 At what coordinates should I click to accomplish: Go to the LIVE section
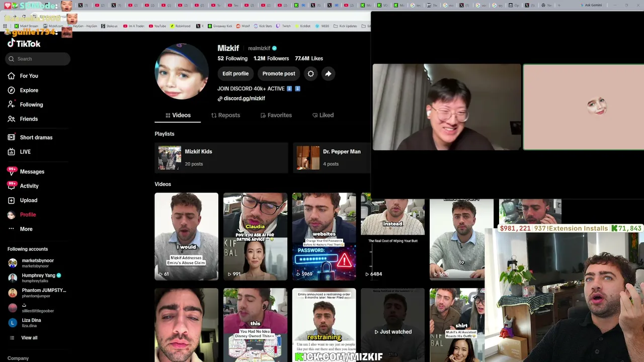point(19,152)
